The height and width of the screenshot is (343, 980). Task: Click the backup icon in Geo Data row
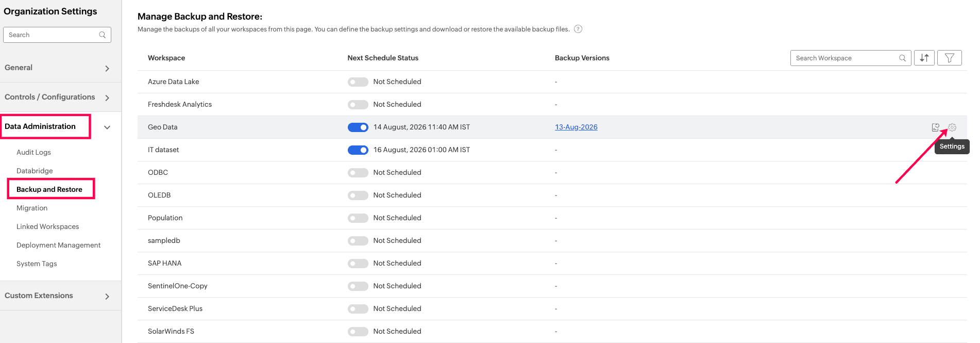coord(936,127)
